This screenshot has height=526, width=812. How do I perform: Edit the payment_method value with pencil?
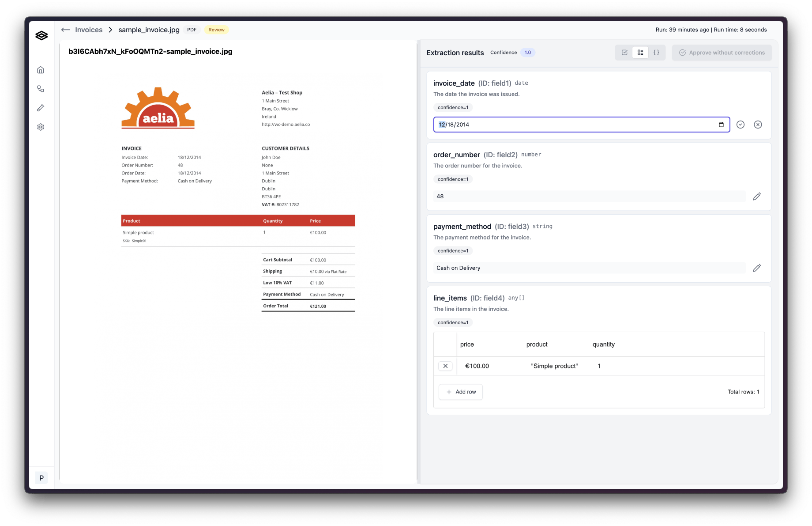tap(756, 268)
